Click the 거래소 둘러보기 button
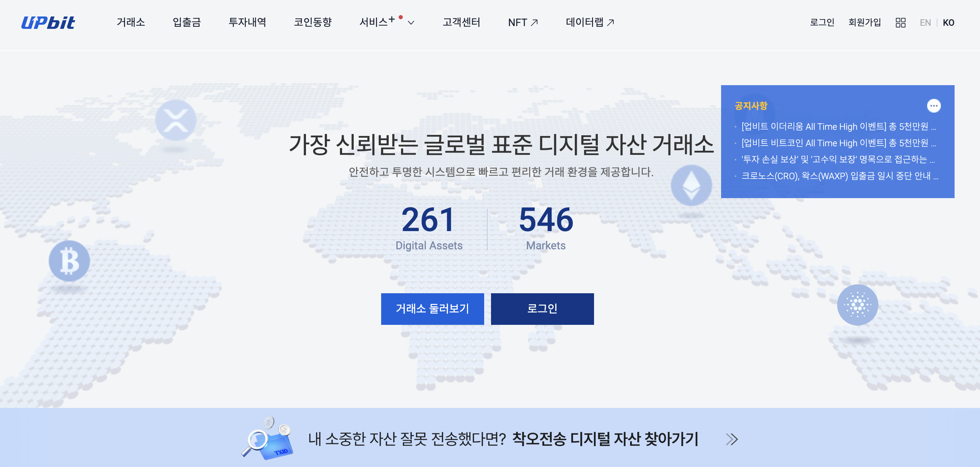980x467 pixels. pyautogui.click(x=432, y=308)
